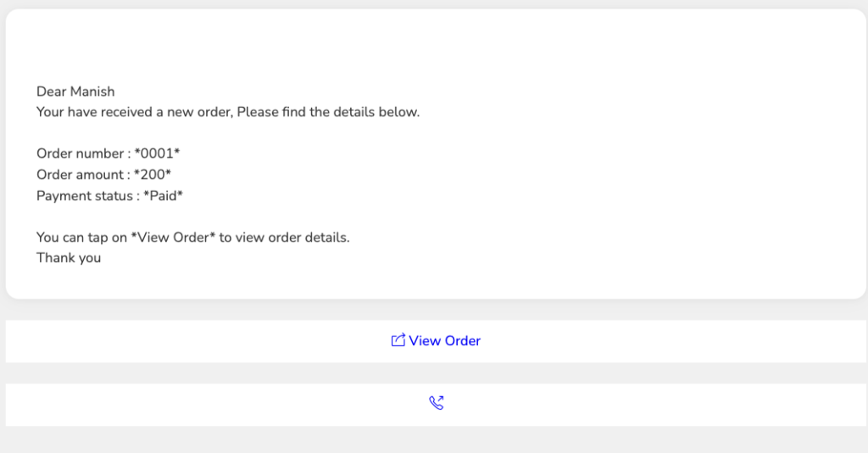Select the 'received a new order' sentence
868x453 pixels.
point(228,112)
